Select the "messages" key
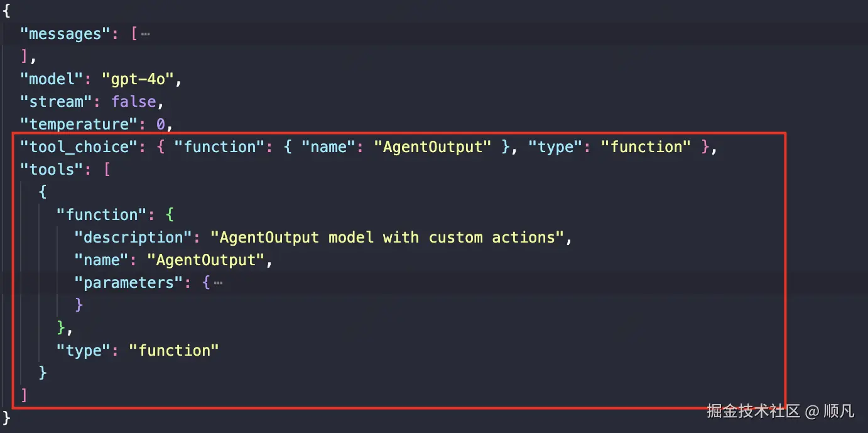 click(66, 34)
